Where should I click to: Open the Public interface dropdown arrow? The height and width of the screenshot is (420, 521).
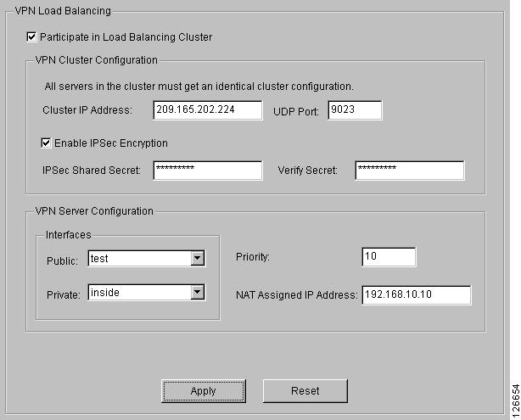[x=198, y=258]
